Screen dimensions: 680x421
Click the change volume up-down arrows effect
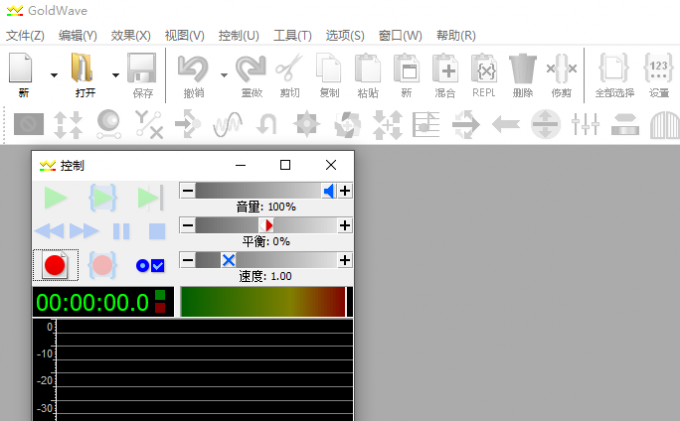click(68, 124)
